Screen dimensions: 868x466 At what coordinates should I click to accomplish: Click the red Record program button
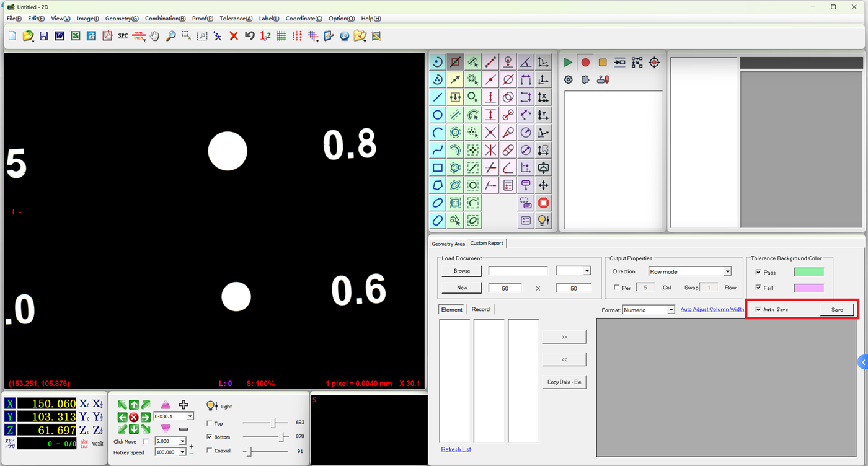point(585,63)
